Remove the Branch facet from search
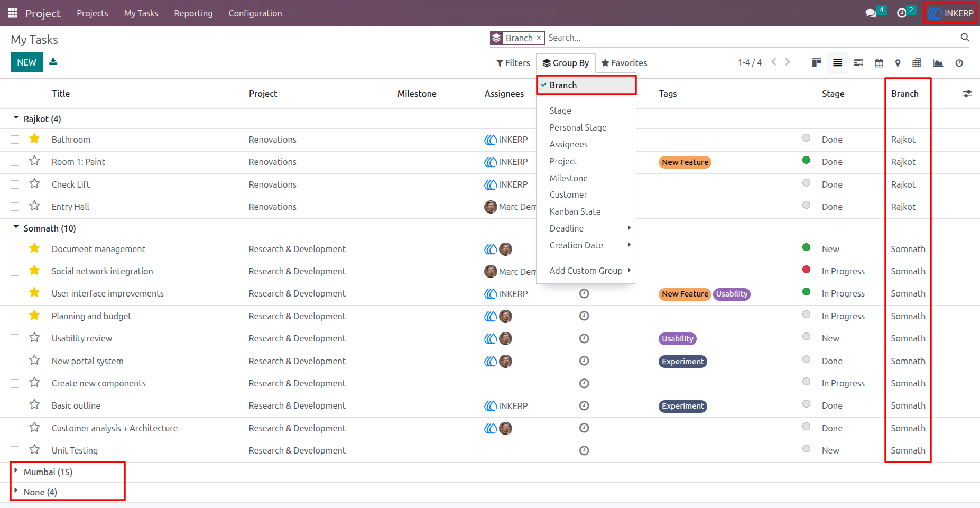 (x=539, y=38)
